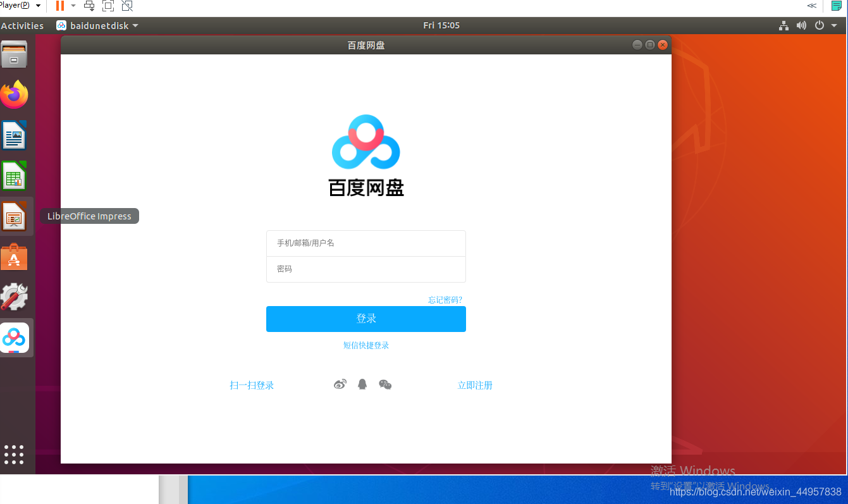Screen dimensions: 848x504
Task: Open the Fri 15:05 clock menu
Action: point(441,25)
